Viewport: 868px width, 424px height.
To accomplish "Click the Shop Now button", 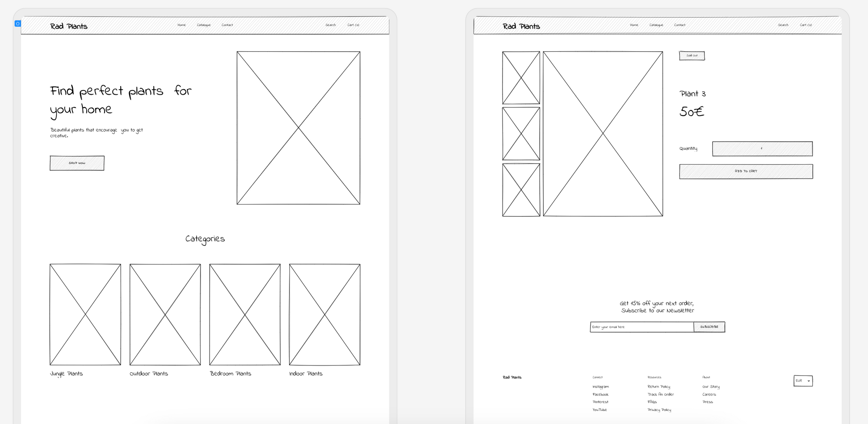I will tap(77, 163).
